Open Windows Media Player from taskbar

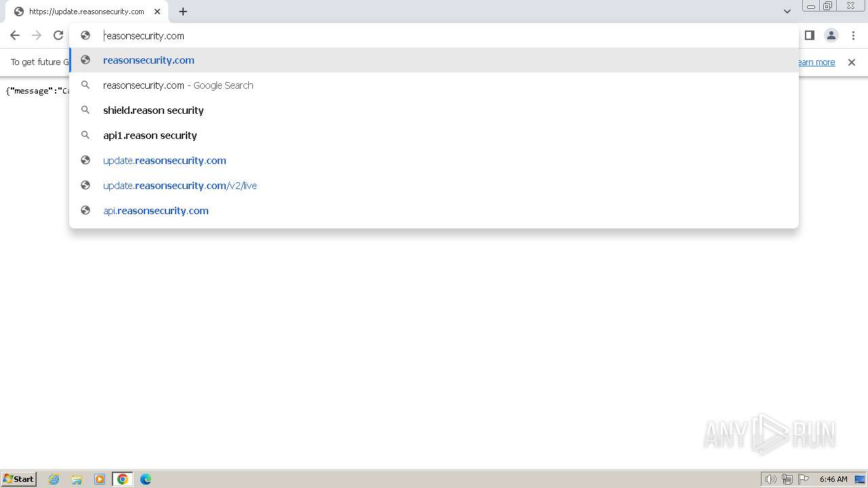(100, 479)
